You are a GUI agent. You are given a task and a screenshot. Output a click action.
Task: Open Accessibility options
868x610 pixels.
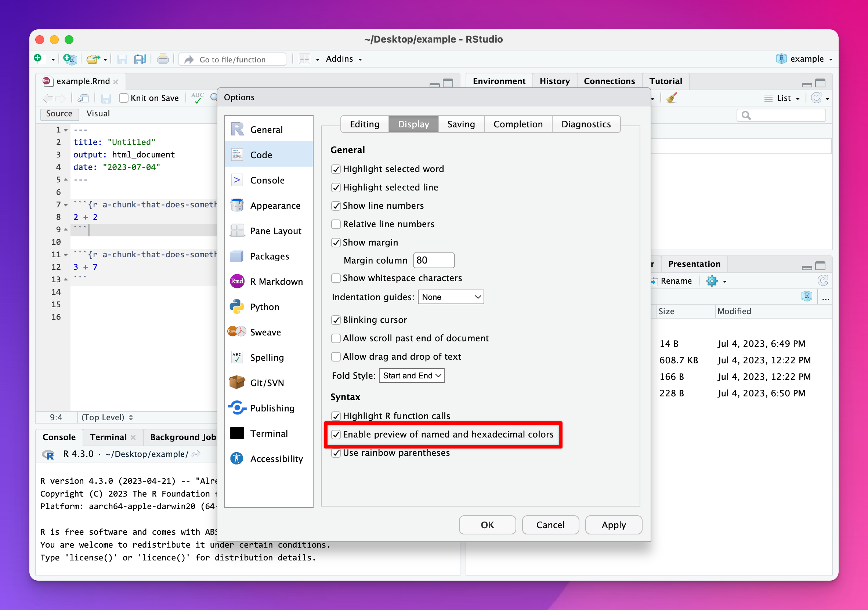268,459
